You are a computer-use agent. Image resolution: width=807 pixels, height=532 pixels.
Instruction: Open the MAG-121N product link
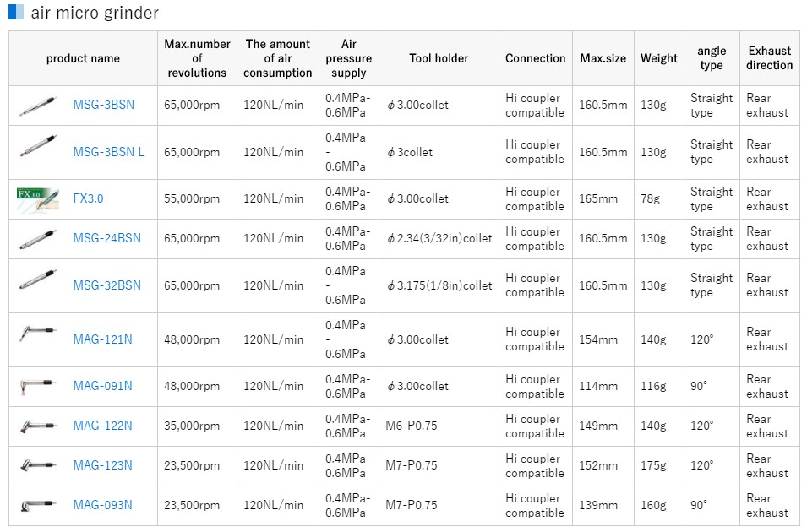pos(102,339)
